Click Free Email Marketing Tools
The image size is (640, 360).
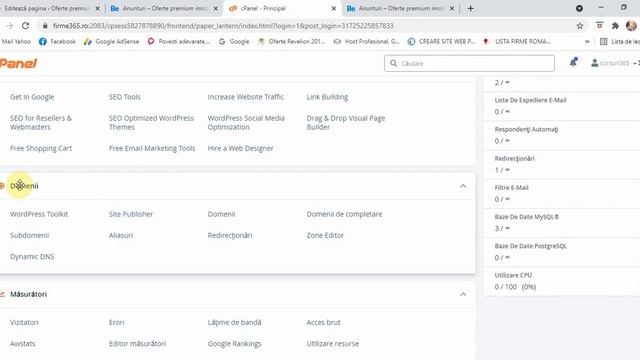[152, 148]
